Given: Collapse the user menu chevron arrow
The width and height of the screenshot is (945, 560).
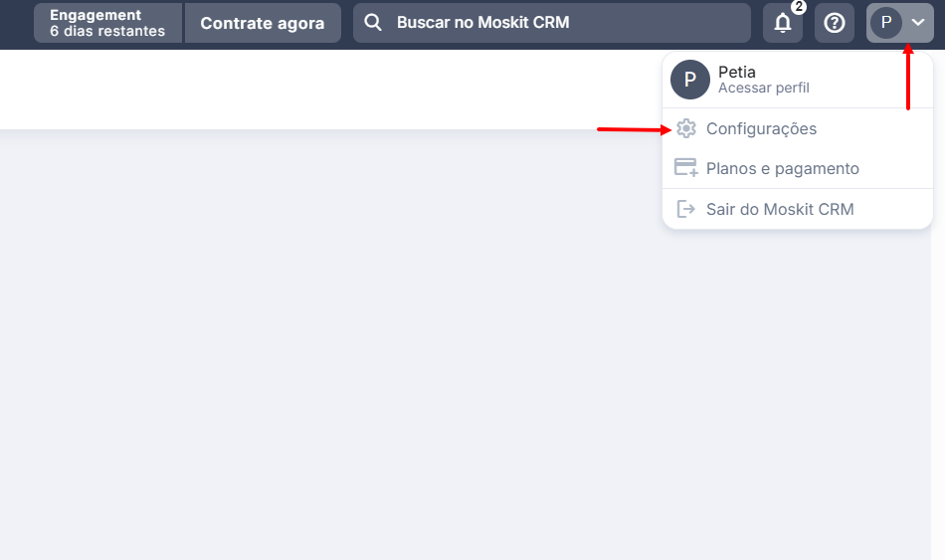Looking at the screenshot, I should coord(918,23).
